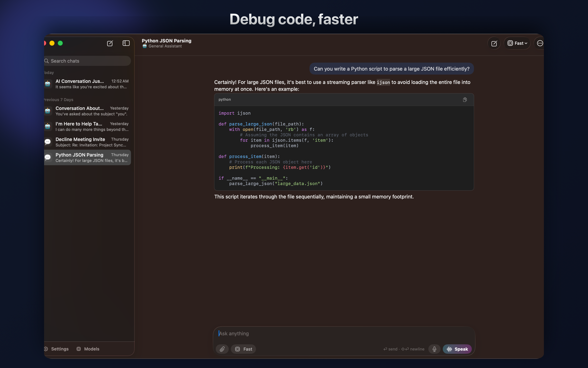Viewport: 588px width, 368px height.
Task: Toggle the sidebar panel icon
Action: coord(126,43)
